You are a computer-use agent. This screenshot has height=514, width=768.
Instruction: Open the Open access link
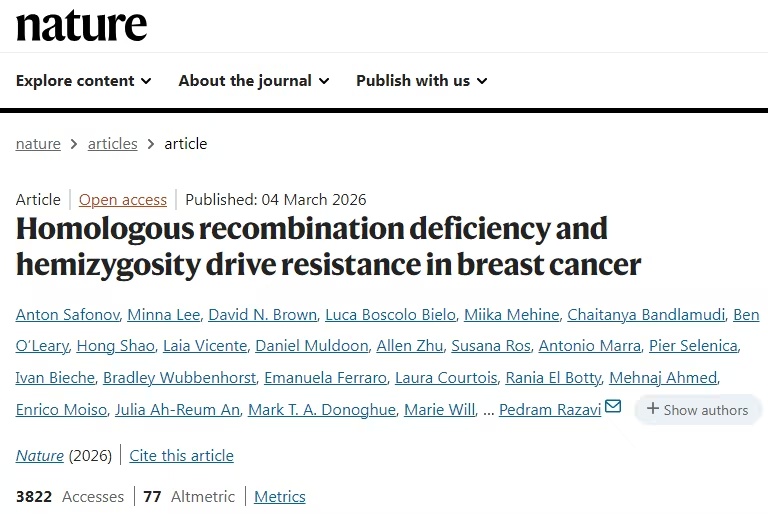pyautogui.click(x=122, y=199)
